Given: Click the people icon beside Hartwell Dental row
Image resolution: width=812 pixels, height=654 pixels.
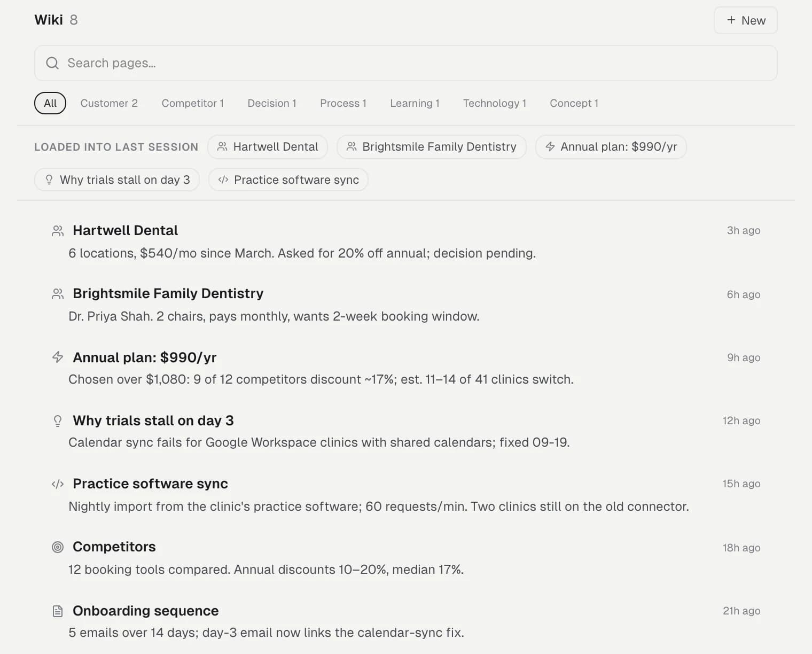Looking at the screenshot, I should tap(58, 231).
